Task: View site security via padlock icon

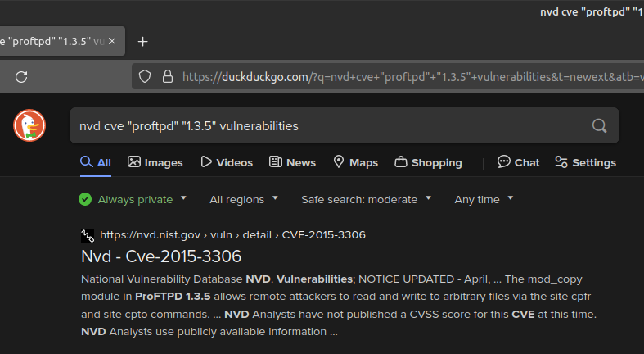Action: [x=168, y=76]
